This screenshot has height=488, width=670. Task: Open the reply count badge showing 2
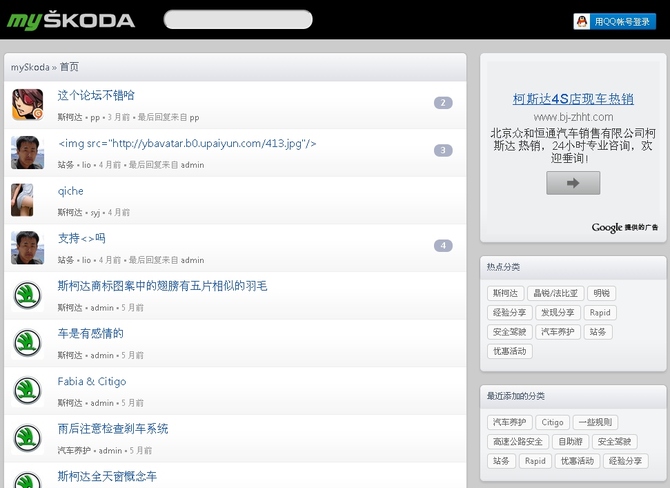[443, 103]
